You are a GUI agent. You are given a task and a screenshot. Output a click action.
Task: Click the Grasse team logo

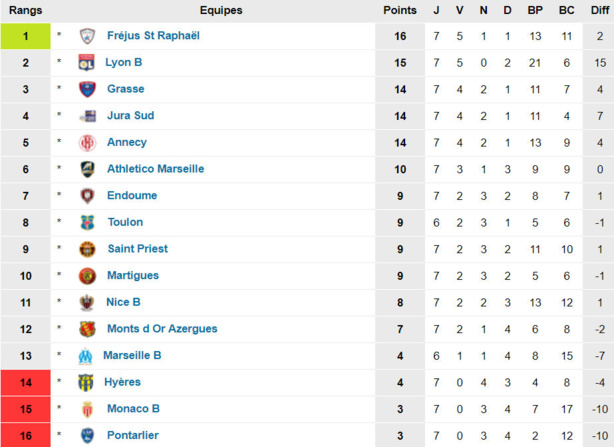[x=88, y=89]
